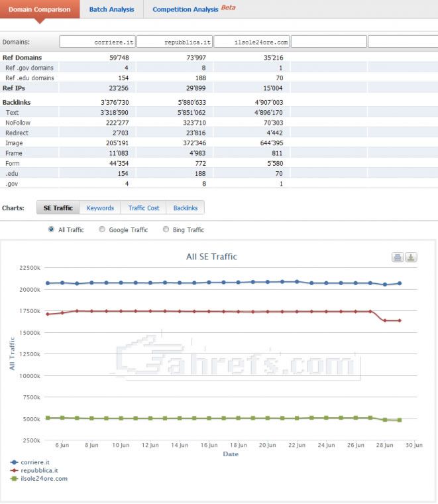Focus the ilsole24ore.com domain field
The width and height of the screenshot is (438, 504).
click(252, 42)
